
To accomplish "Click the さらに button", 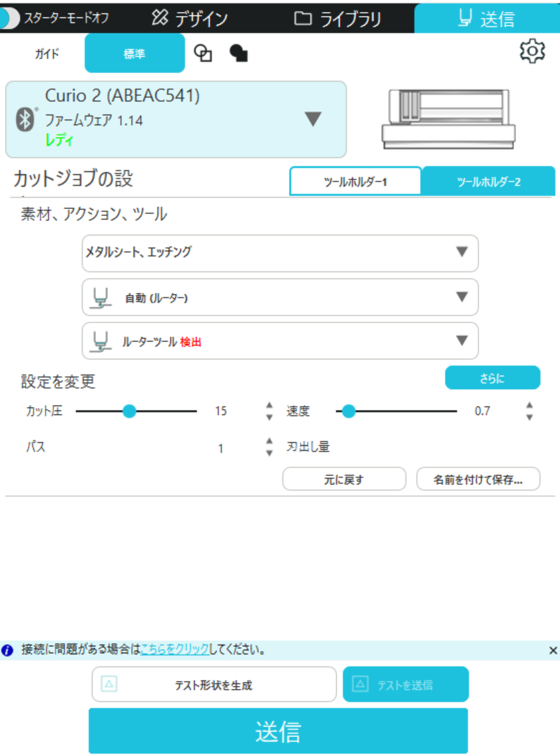I will pos(492,378).
